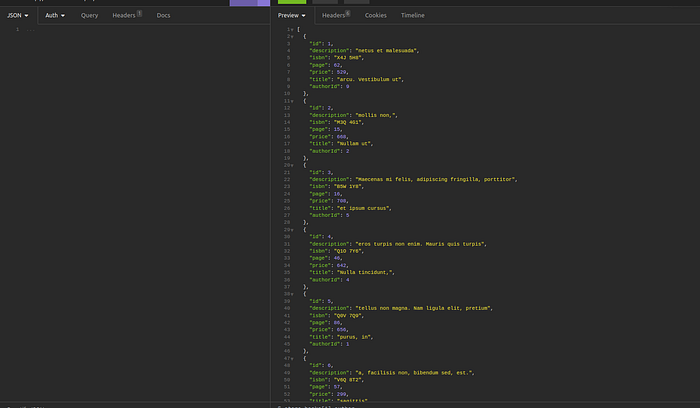
Task: Click the "tellus non magna. Nam ligula elit, pretium" text
Action: (424, 308)
